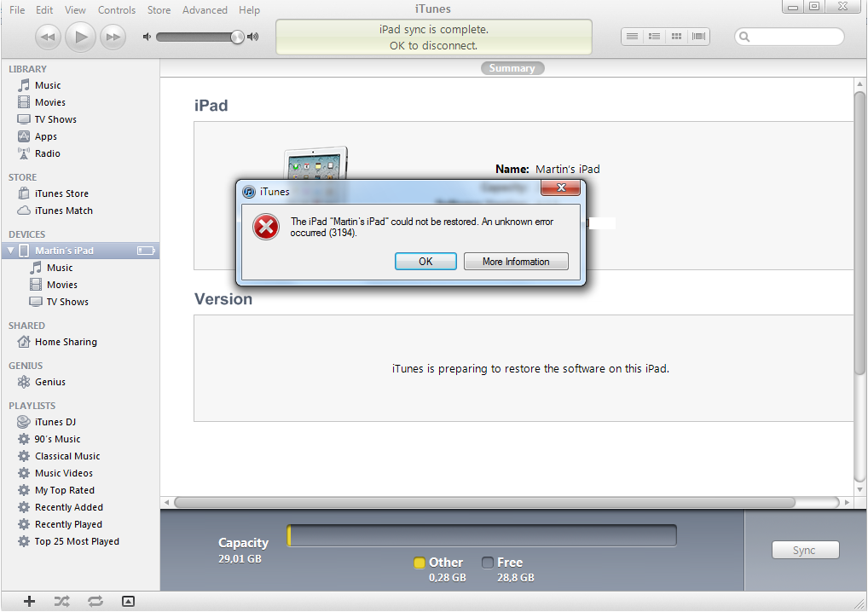Click the iPad thumbnail image
Viewport: 868px width, 612px height.
316,163
